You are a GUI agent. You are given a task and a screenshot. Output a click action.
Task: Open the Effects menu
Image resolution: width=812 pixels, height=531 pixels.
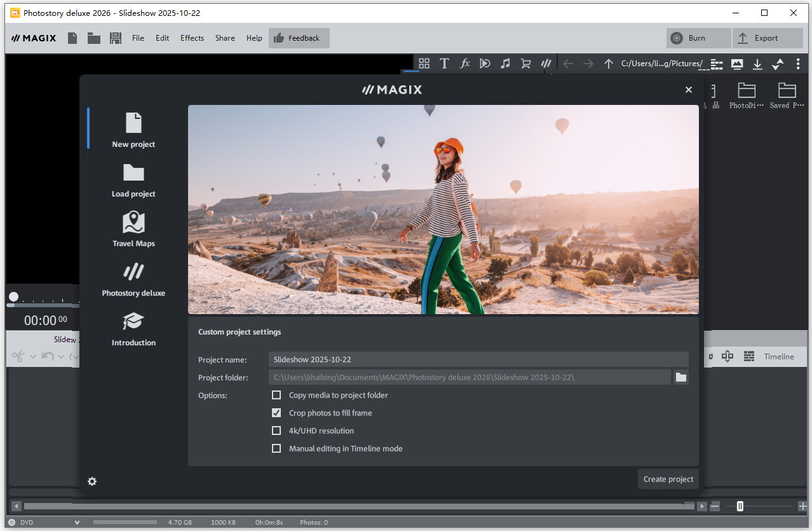tap(192, 38)
